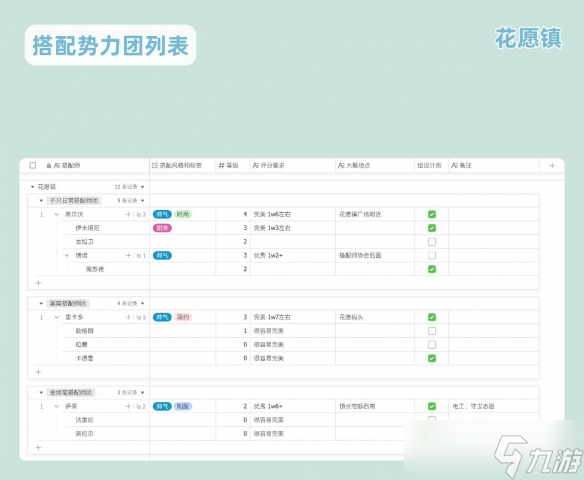This screenshot has height=480, width=584.
Task: Add a new column with the header plus icon
Action: click(x=552, y=165)
